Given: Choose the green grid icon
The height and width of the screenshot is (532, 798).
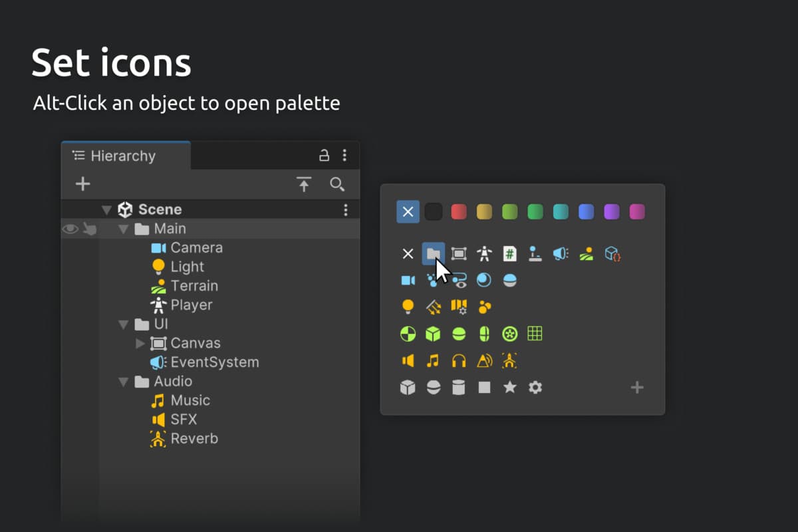Looking at the screenshot, I should click(x=535, y=333).
